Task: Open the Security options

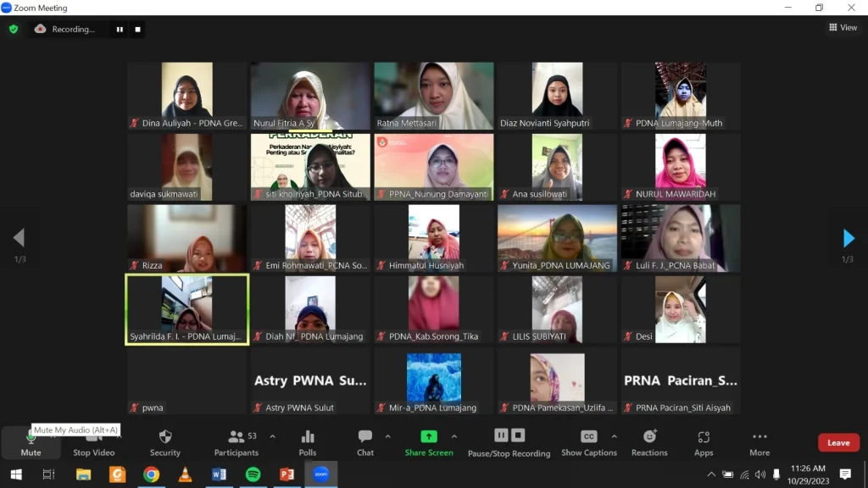Action: (164, 442)
